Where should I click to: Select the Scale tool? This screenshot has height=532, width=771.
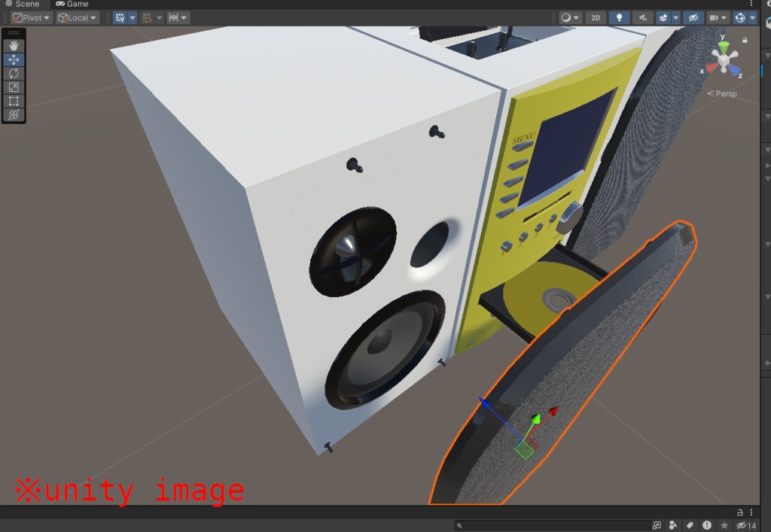coord(13,87)
